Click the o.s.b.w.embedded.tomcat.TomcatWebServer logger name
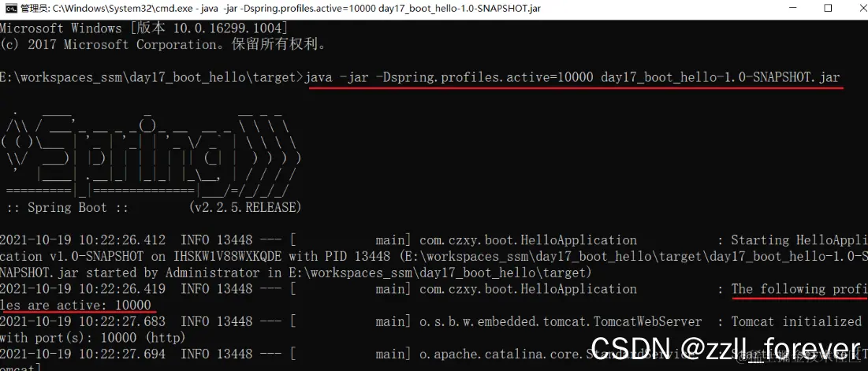868x371 pixels. [x=561, y=321]
